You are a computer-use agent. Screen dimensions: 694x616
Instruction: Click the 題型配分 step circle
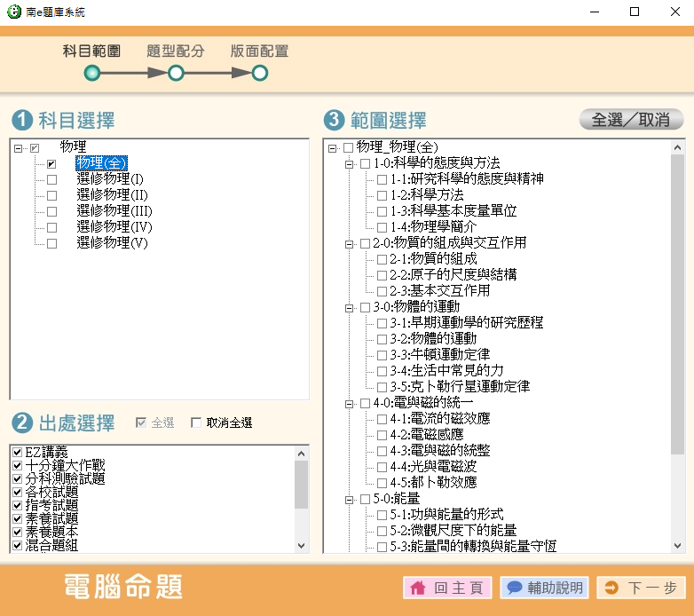coord(176,73)
